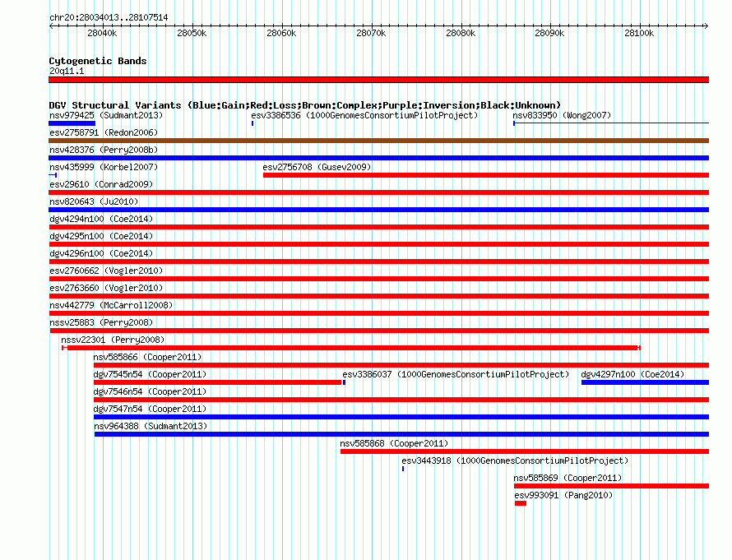732x560 pixels.
Task: Select nssv22301 (Perry2008) label
Action: click(x=113, y=340)
